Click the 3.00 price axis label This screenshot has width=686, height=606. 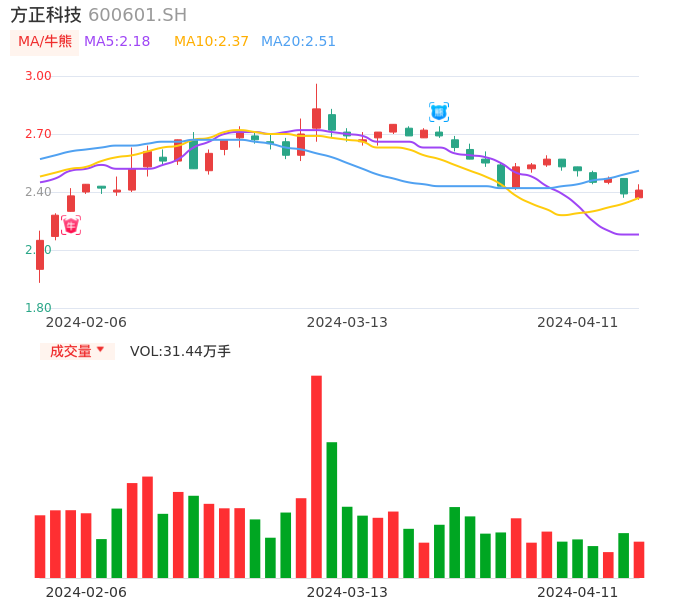point(38,76)
